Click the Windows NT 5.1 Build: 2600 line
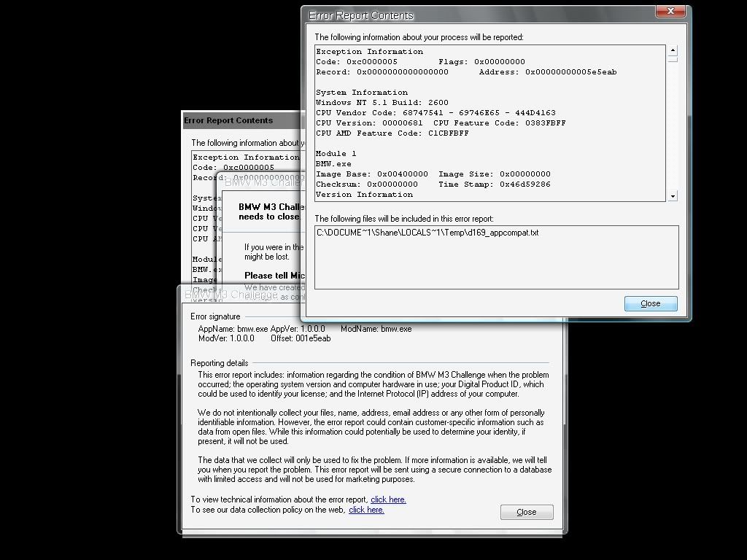Image resolution: width=747 pixels, height=560 pixels. pyautogui.click(x=382, y=103)
